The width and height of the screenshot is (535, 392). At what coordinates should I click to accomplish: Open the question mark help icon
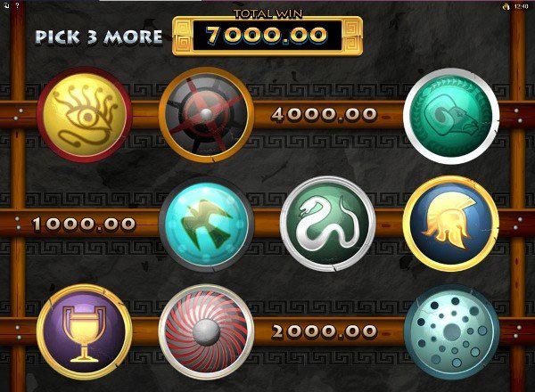tap(17, 6)
